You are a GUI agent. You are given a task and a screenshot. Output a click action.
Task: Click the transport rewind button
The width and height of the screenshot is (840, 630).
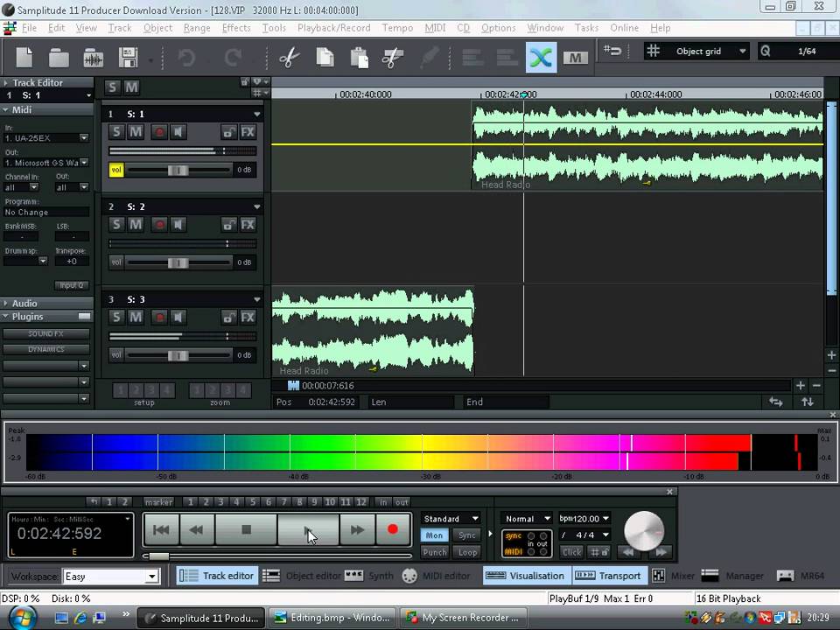[x=197, y=530]
